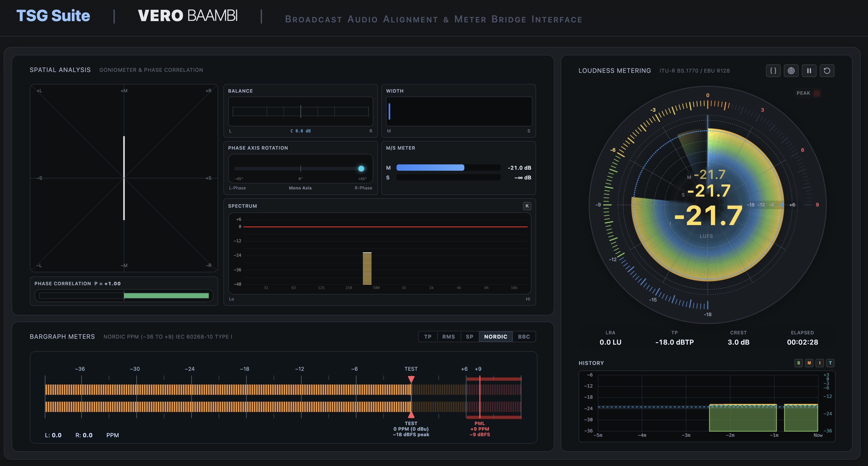This screenshot has height=466, width=868.
Task: Switch bargraph mode to BBC
Action: coord(524,337)
